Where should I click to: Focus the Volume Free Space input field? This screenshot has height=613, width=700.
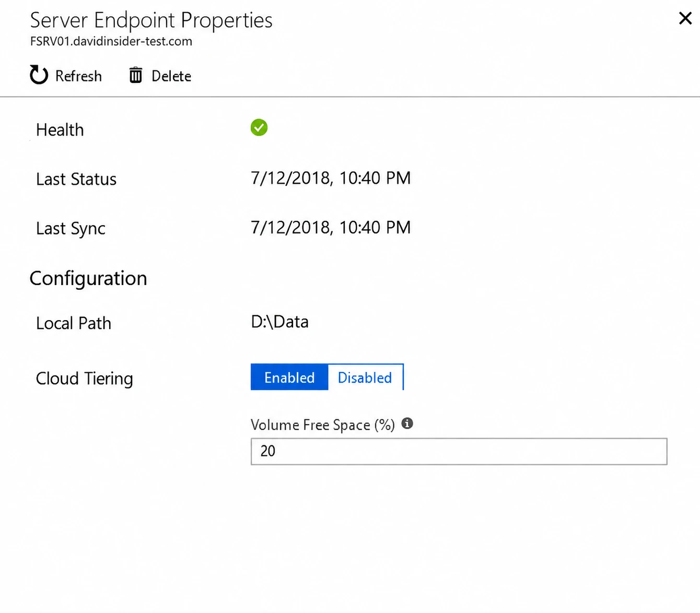pos(459,451)
